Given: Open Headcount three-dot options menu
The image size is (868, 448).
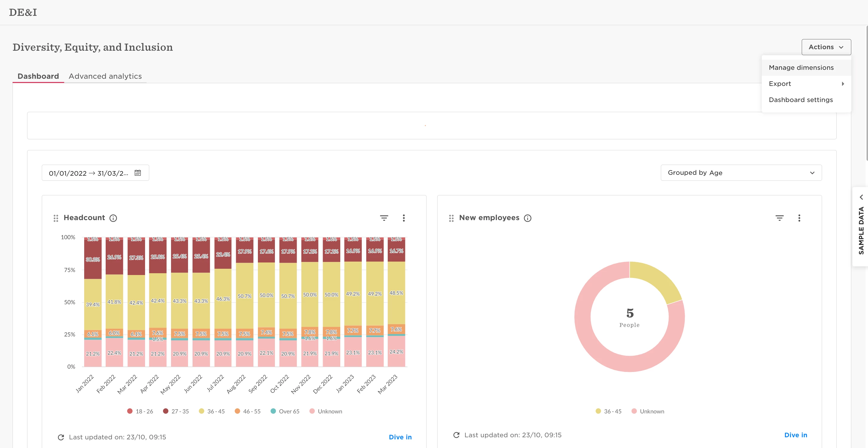Looking at the screenshot, I should click(x=404, y=218).
